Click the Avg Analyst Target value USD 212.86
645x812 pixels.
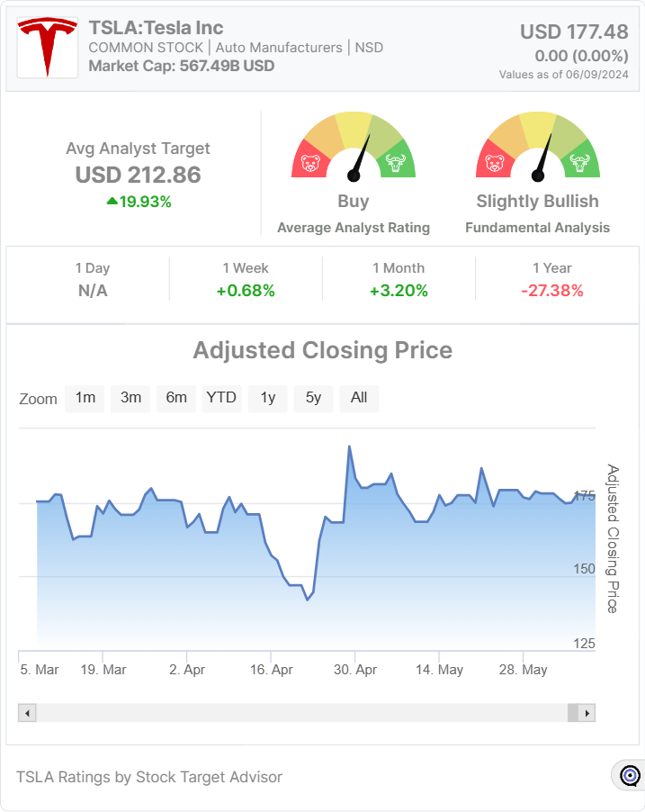point(138,176)
